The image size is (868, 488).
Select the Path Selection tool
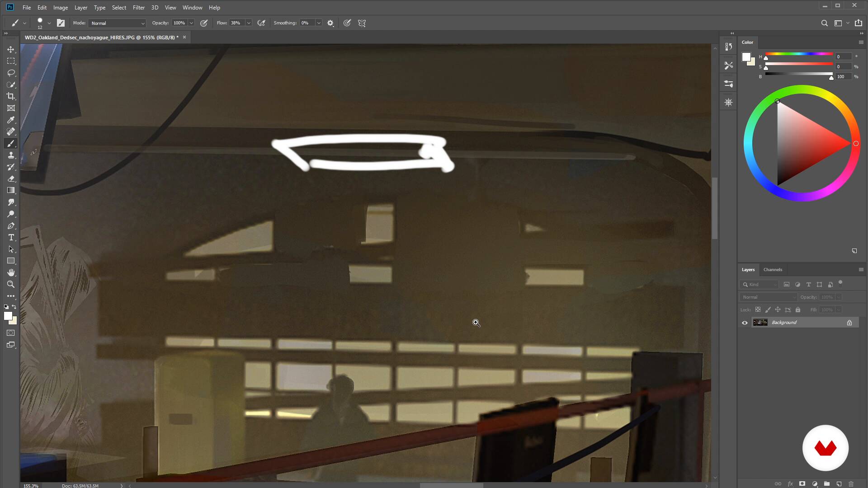tap(11, 249)
